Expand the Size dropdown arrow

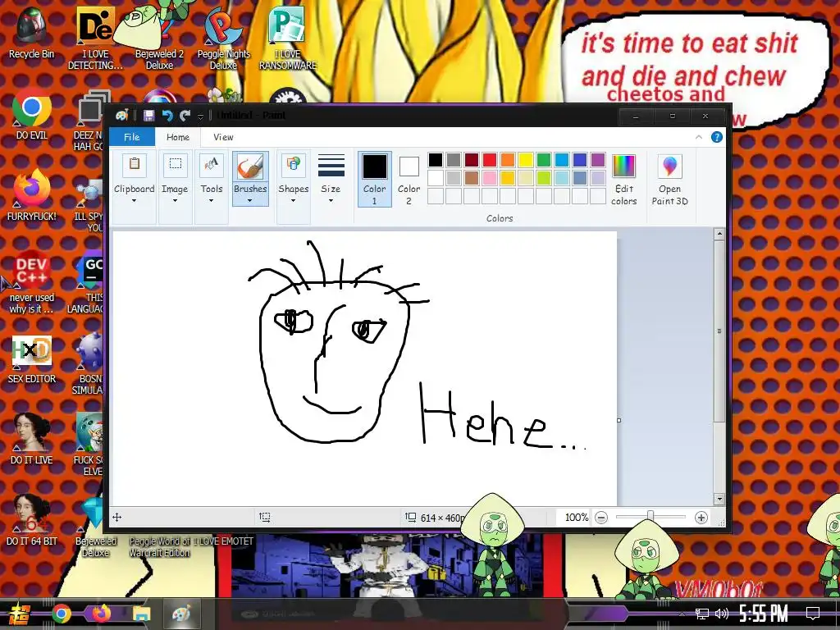[x=331, y=201]
